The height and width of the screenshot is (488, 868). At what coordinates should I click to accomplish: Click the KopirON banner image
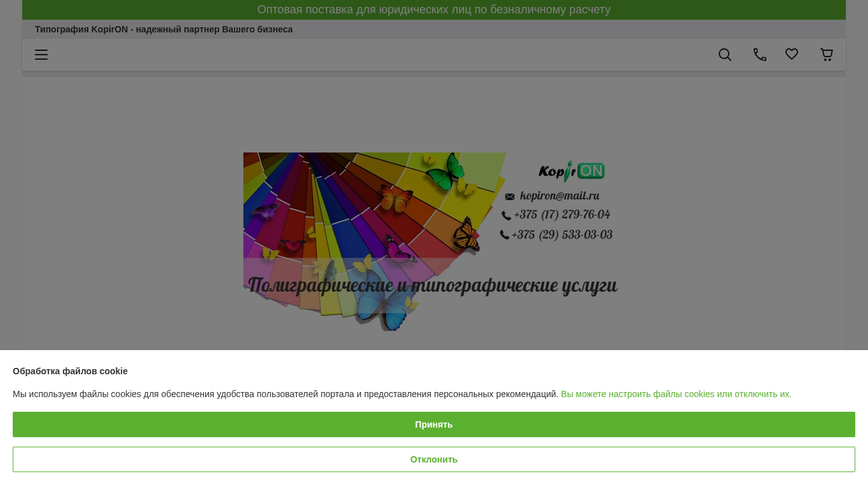(434, 241)
